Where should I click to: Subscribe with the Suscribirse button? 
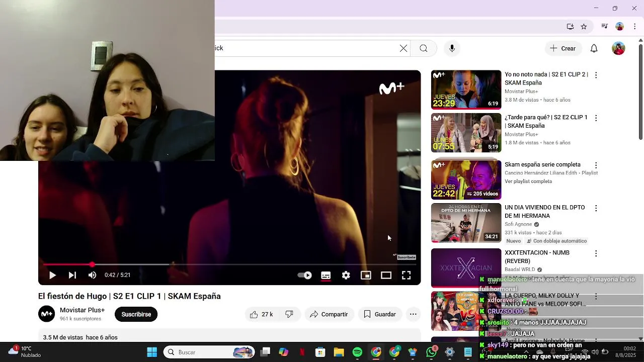tap(136, 314)
